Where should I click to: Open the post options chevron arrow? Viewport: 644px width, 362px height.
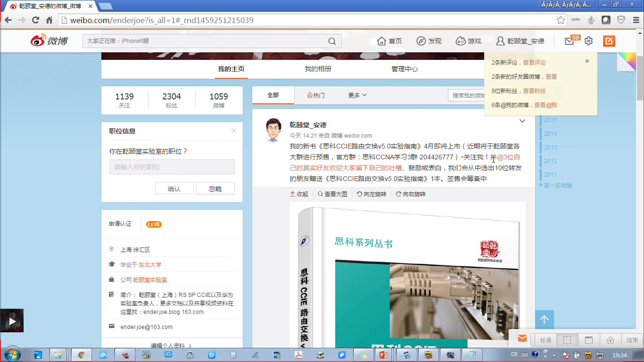[x=522, y=121]
